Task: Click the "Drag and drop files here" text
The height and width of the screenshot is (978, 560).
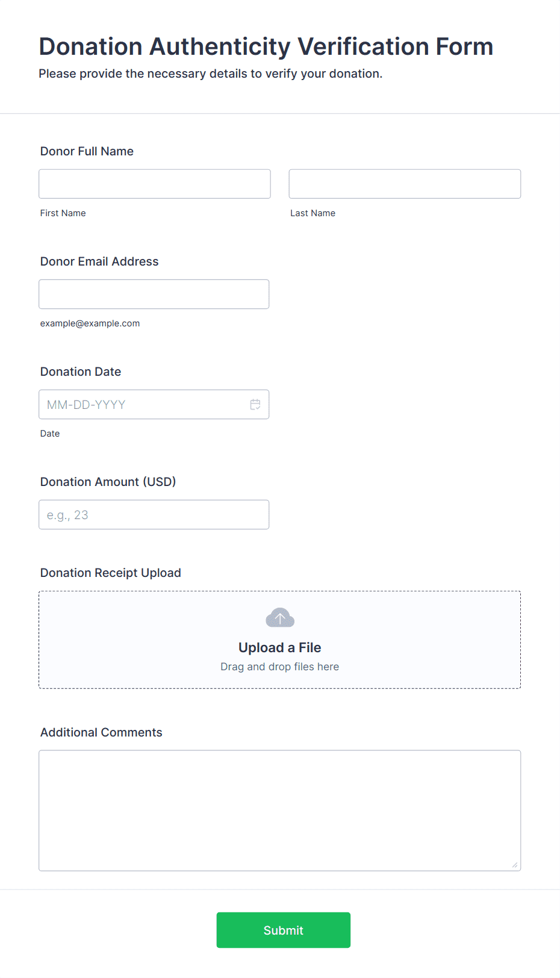Action: click(280, 667)
